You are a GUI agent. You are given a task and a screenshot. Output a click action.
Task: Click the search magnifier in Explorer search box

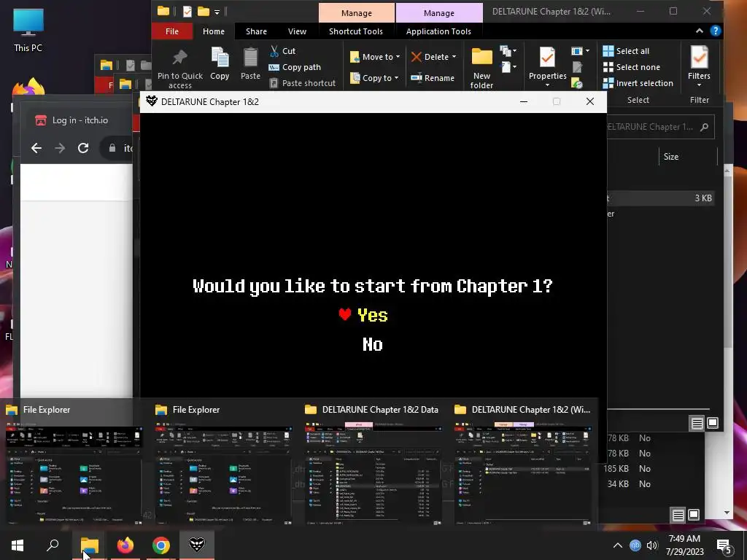pyautogui.click(x=704, y=127)
